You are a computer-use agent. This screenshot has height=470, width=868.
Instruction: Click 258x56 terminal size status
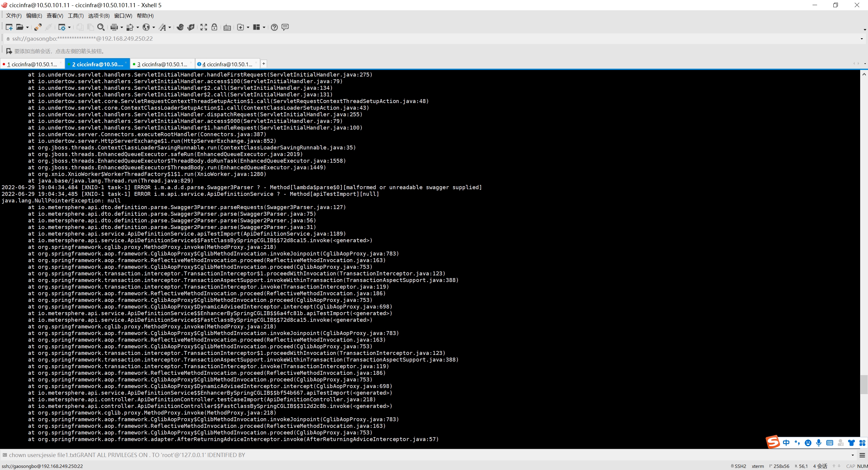(779, 466)
